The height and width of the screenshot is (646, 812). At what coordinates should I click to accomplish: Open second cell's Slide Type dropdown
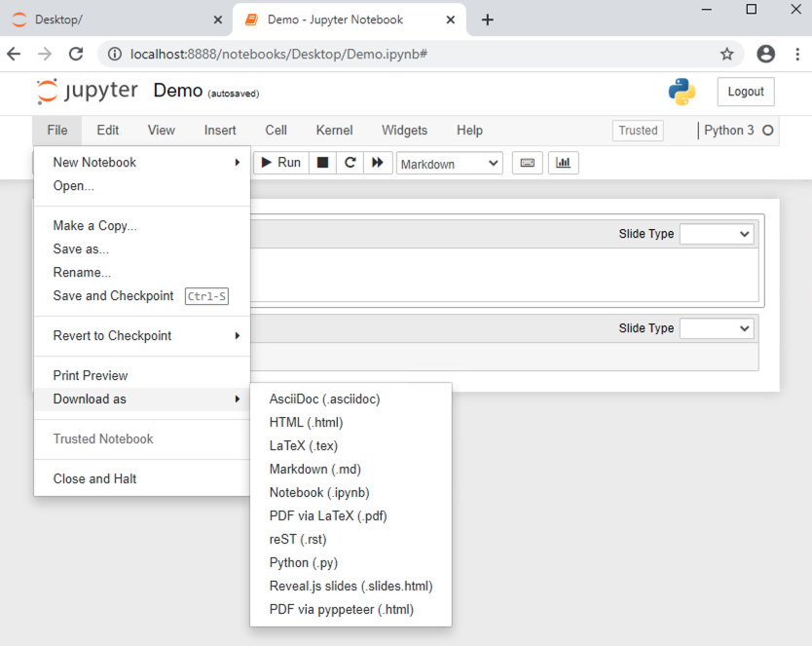(717, 328)
